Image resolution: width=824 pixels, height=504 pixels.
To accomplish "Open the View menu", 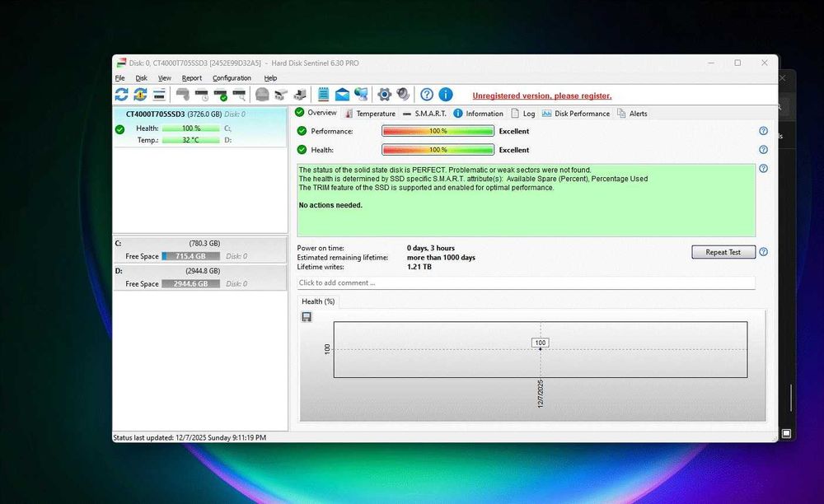I will pyautogui.click(x=165, y=77).
